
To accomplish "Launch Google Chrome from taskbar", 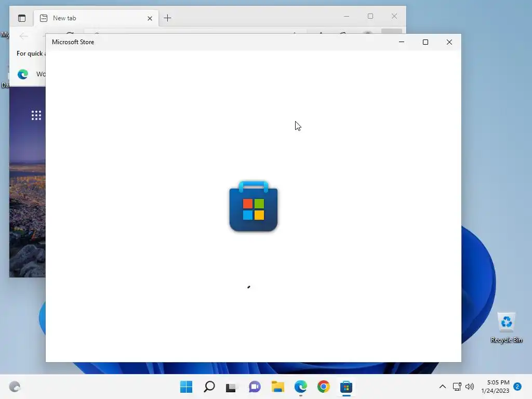I will click(x=323, y=387).
